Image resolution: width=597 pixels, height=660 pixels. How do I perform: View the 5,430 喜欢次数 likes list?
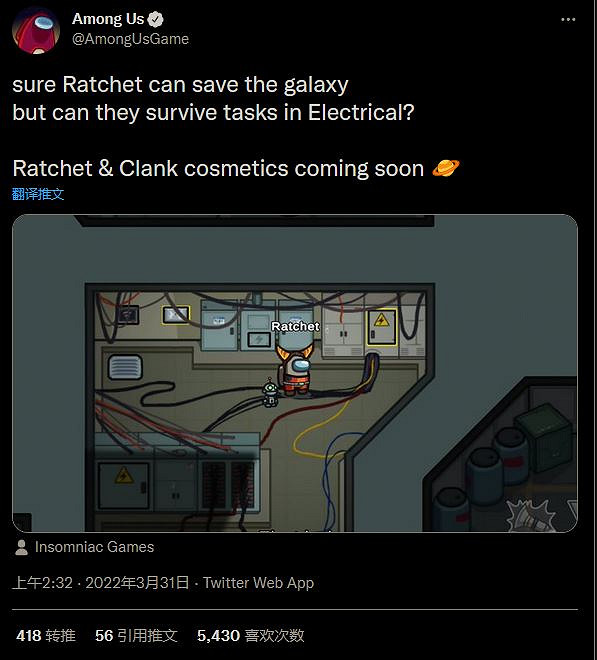pyautogui.click(x=251, y=635)
